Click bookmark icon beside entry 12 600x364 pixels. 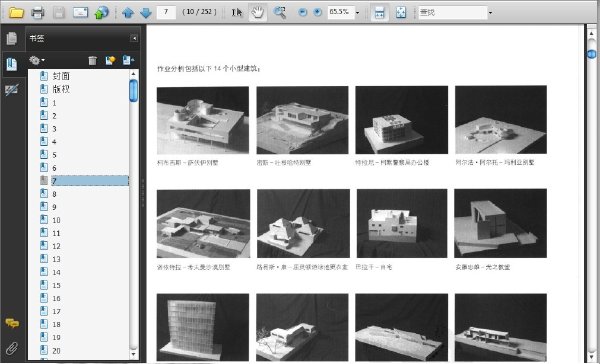(44, 246)
